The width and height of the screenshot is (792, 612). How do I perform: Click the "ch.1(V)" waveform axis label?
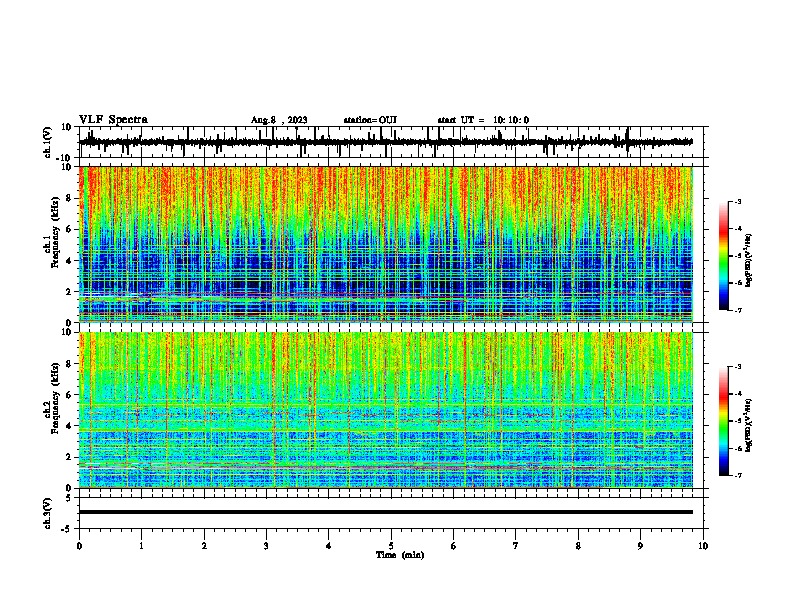47,142
